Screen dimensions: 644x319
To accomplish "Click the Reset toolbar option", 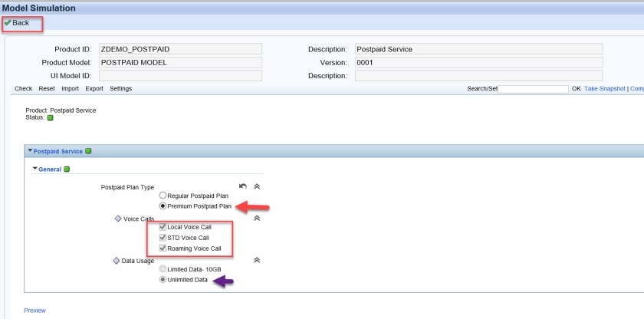I will point(47,89).
